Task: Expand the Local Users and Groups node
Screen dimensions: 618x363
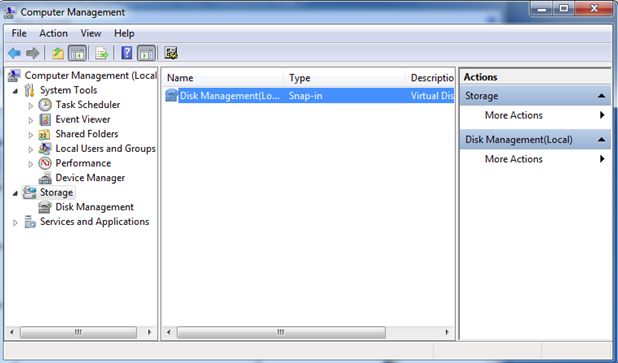Action: coord(31,149)
